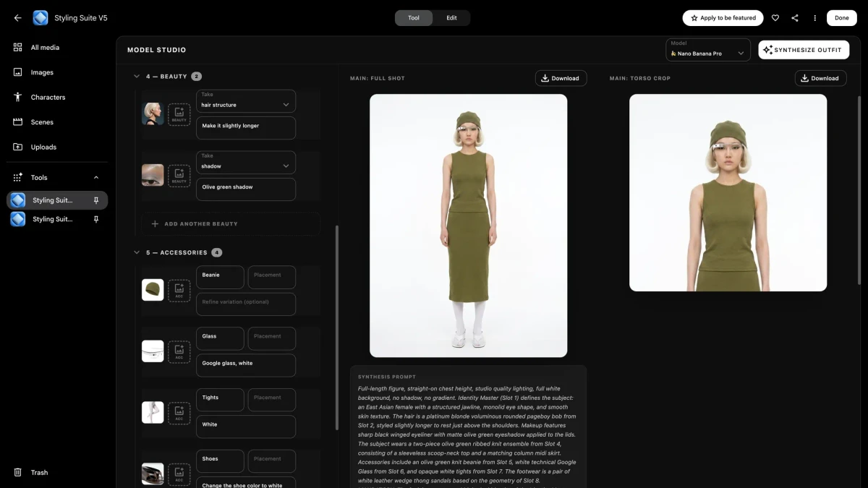Open the three-dot more options menu

coord(815,18)
